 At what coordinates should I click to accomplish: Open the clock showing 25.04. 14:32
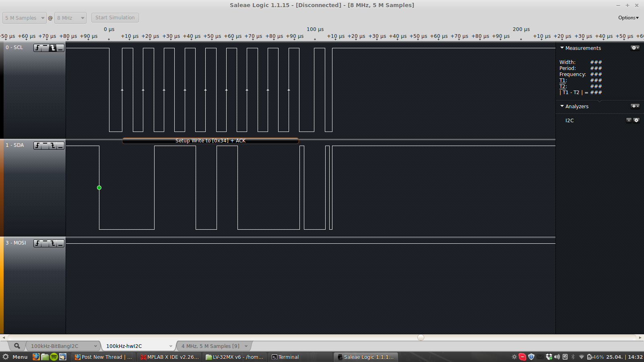point(625,357)
